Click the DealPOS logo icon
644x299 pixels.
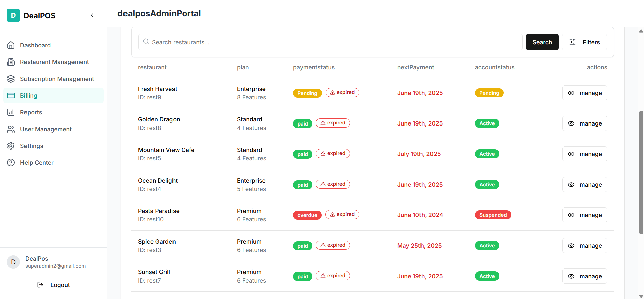coord(13,15)
